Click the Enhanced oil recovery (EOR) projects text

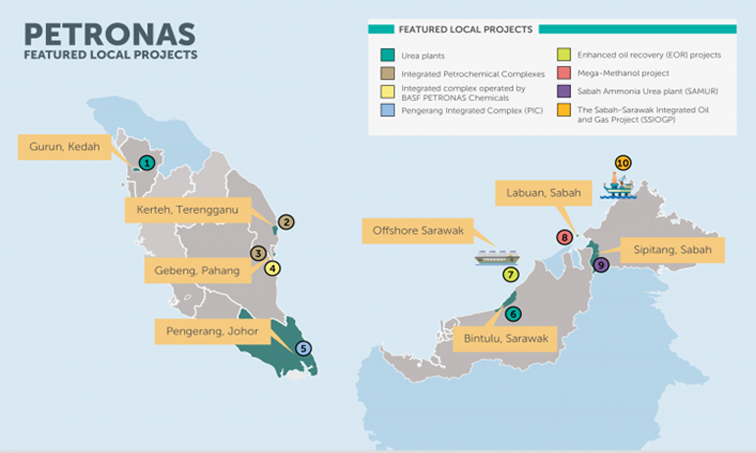(x=649, y=55)
